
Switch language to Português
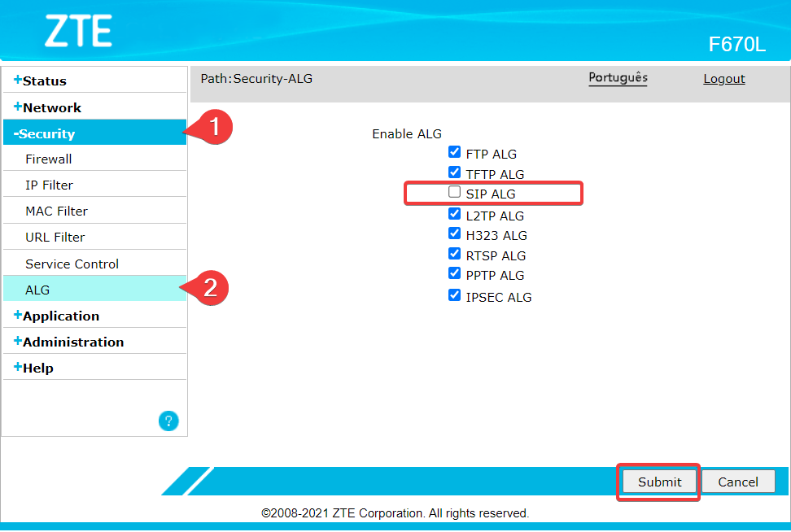coord(618,78)
